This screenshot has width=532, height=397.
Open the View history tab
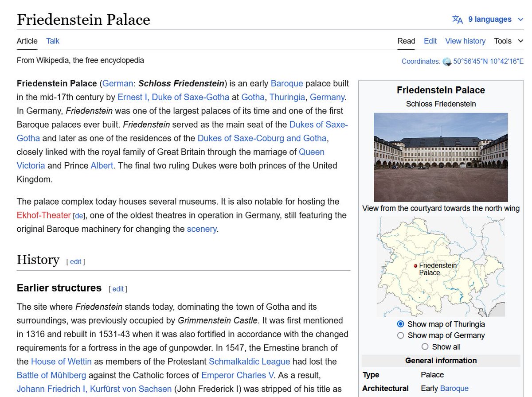click(465, 41)
